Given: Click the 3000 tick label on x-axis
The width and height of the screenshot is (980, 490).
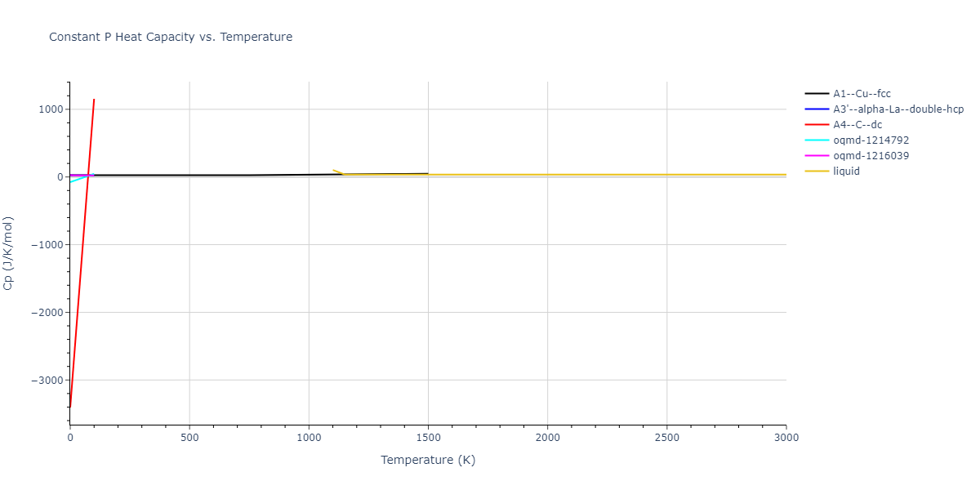Looking at the screenshot, I should pyautogui.click(x=786, y=438).
